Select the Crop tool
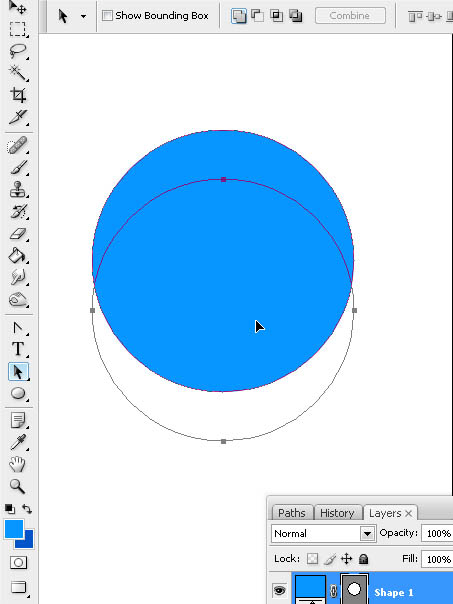The height and width of the screenshot is (604, 453). click(18, 94)
